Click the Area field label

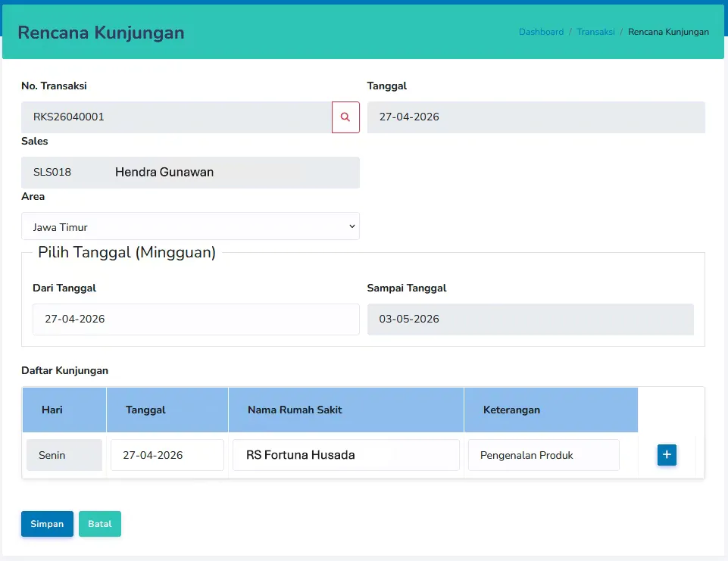pyautogui.click(x=33, y=196)
